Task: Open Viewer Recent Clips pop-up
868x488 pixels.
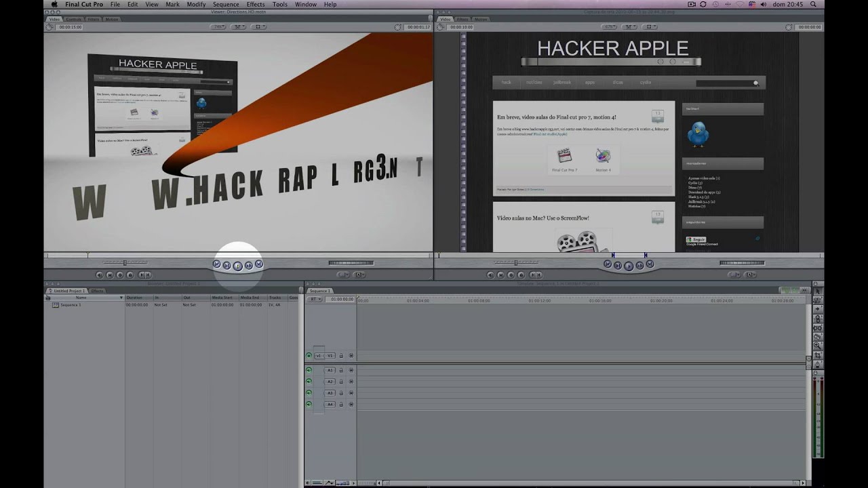Action: pyautogui.click(x=343, y=274)
